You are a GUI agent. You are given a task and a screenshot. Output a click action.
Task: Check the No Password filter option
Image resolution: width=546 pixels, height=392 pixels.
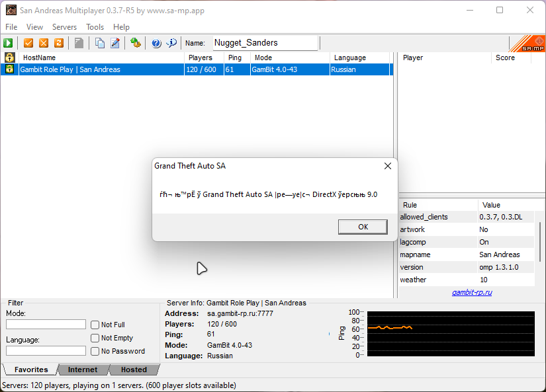click(x=96, y=351)
